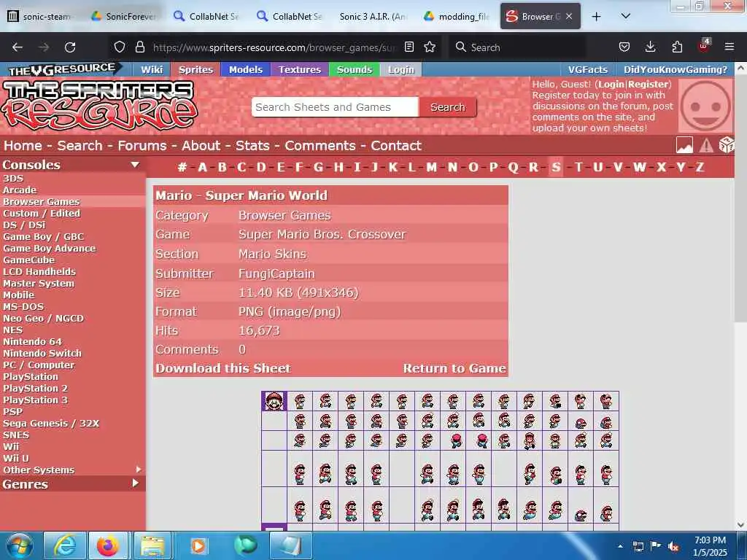Open the Textures nav tab
This screenshot has height=560, width=747.
tap(300, 69)
